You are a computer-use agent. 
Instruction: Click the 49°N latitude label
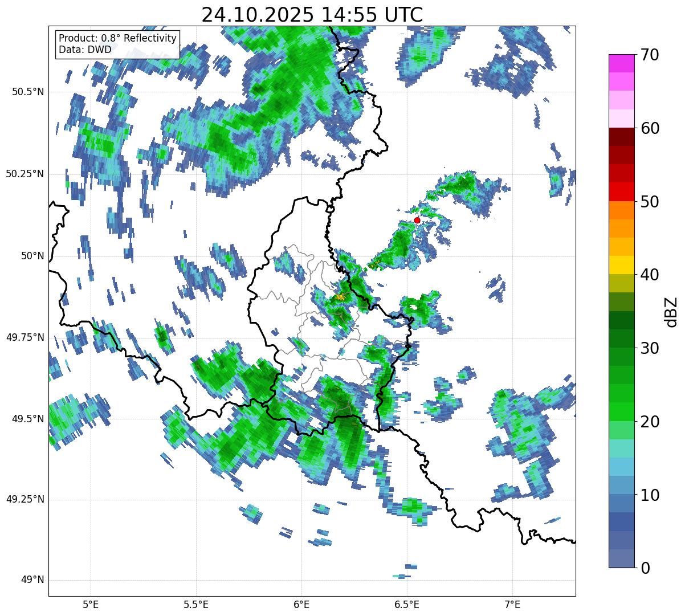click(32, 580)
